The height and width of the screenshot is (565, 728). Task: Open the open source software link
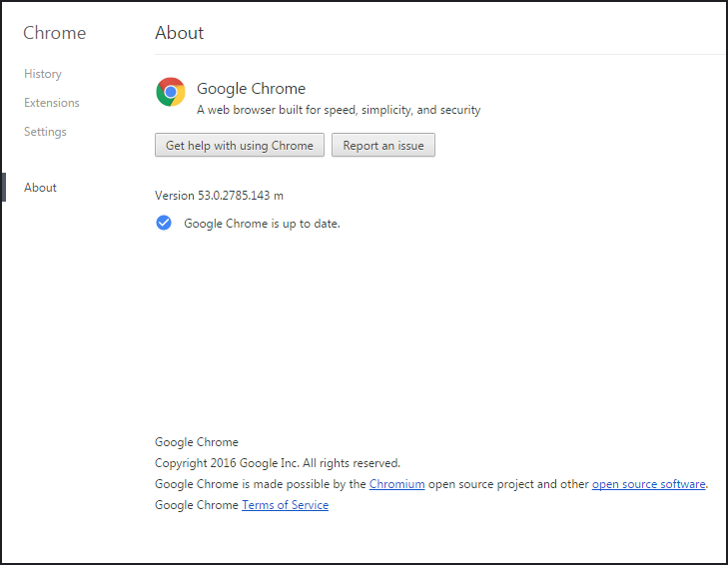tap(648, 484)
